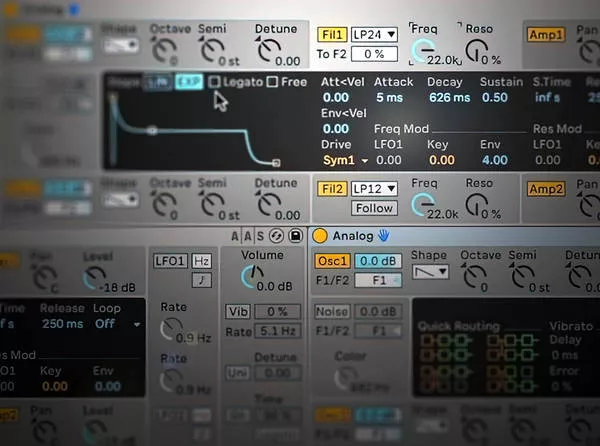Enable the Free checkbox
The width and height of the screenshot is (600, 446).
[x=272, y=82]
